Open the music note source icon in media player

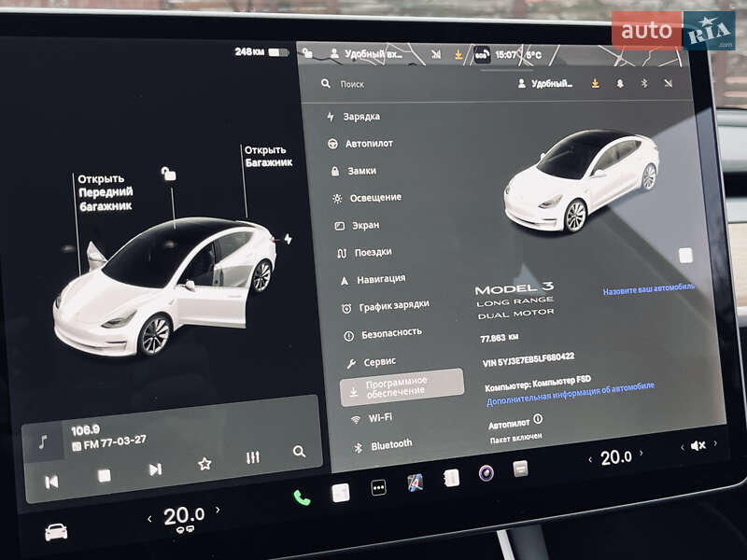click(x=43, y=441)
